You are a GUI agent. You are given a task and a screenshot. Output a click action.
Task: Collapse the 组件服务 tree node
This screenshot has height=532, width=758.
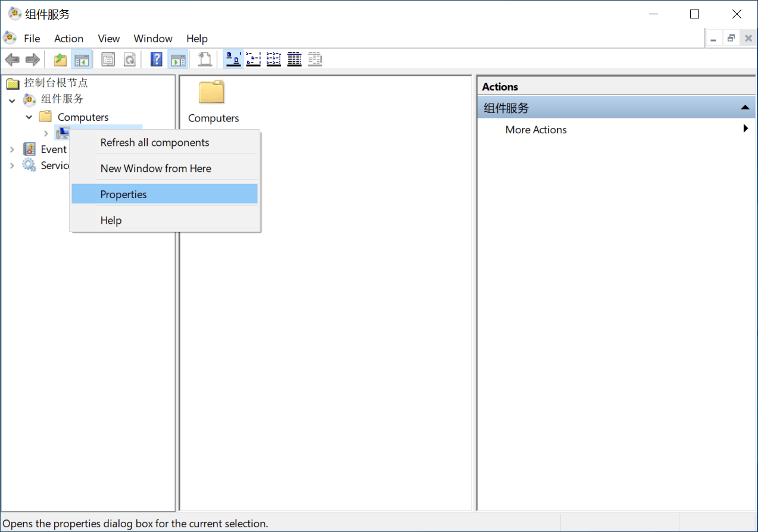[x=12, y=100]
